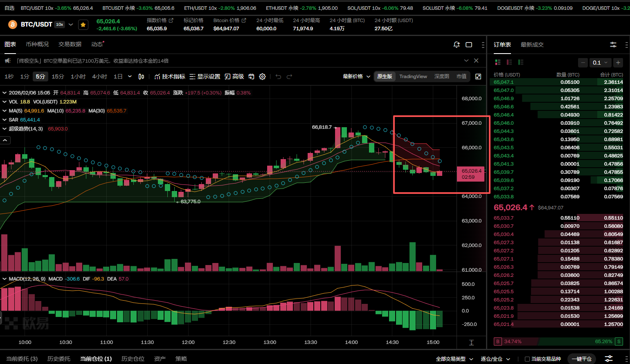Increase order book precision with plus button
Screen dimensions: 630x364
tap(618, 63)
